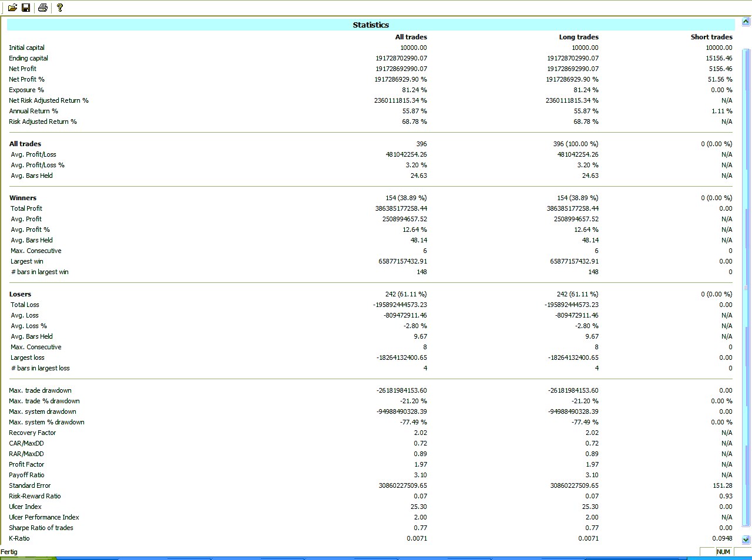Viewport: 752px width, 560px height.
Task: Select the 'Net Profit %' row label
Action: (x=26, y=79)
